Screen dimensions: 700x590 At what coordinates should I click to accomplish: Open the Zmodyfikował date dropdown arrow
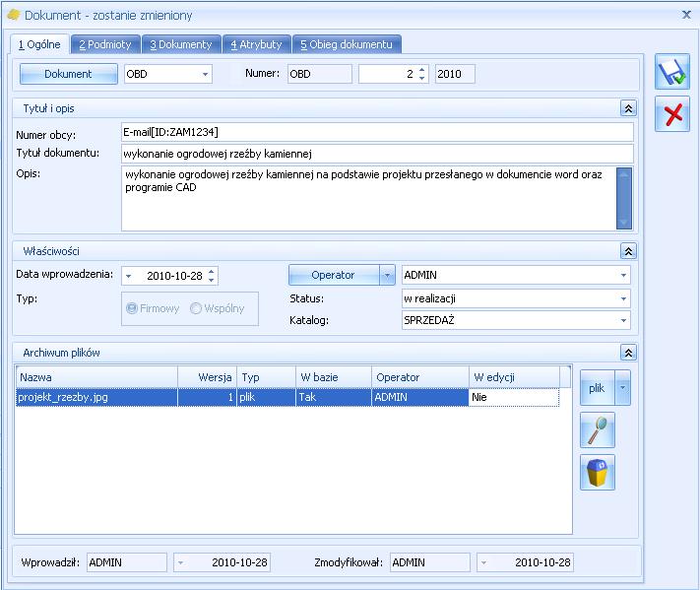pyautogui.click(x=483, y=562)
